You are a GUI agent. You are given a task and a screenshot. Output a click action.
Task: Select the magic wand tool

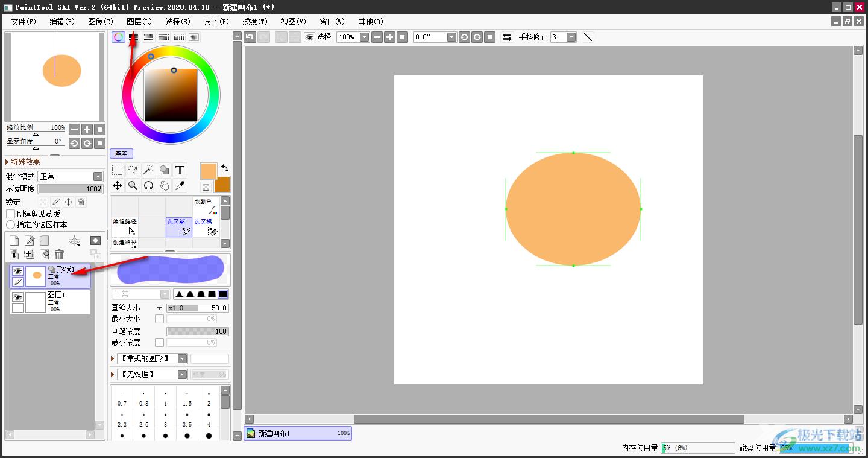point(148,170)
